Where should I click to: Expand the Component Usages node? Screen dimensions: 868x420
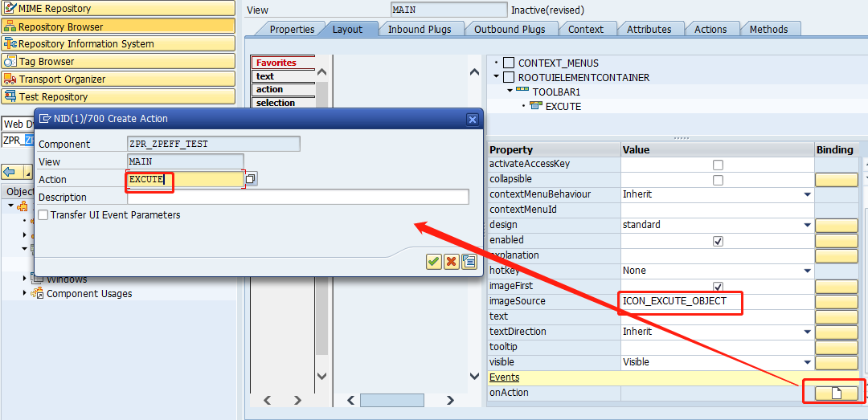tap(24, 293)
